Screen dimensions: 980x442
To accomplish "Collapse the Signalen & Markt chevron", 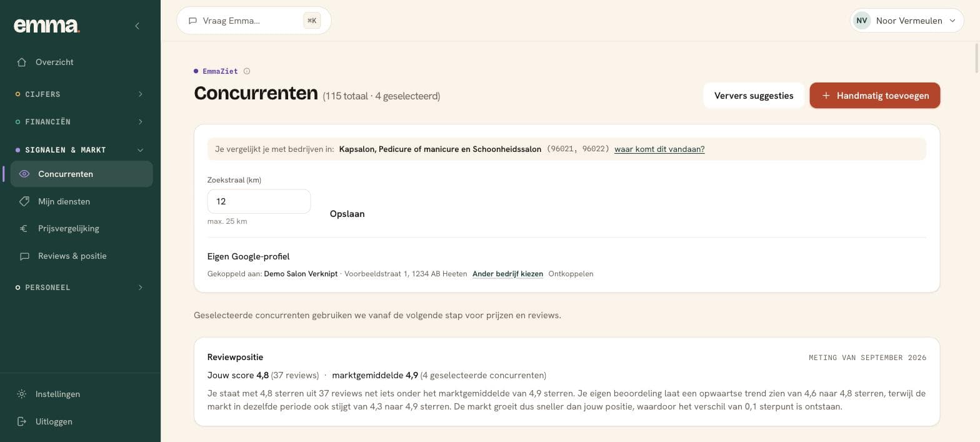I will [140, 150].
